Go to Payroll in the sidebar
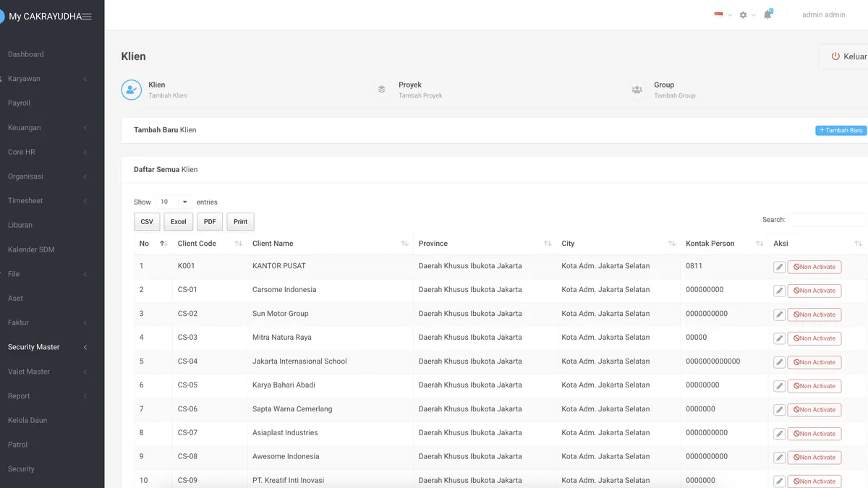This screenshot has height=488, width=868. [20, 103]
